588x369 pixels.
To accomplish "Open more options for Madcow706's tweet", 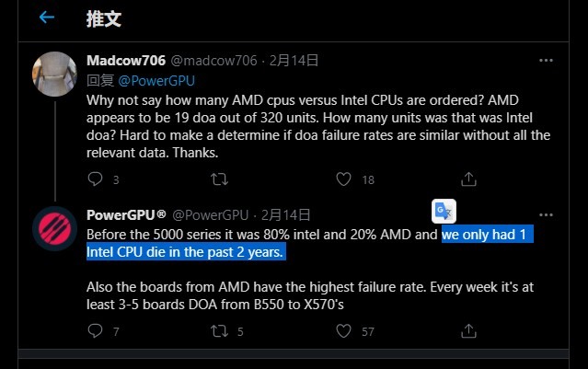I will [546, 61].
